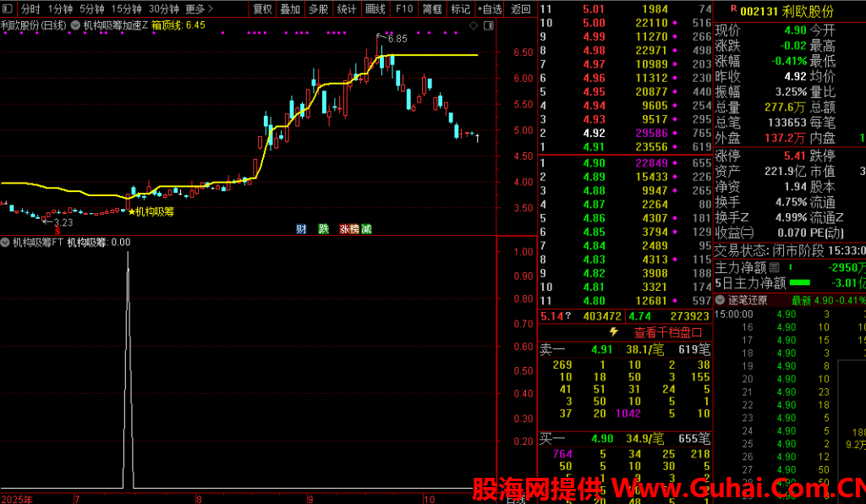The image size is (866, 504).
Task: Click the panel layout icon beside diamond
Action: pyautogui.click(x=487, y=25)
